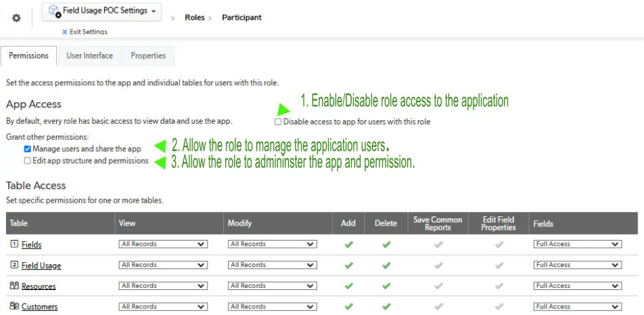Image resolution: width=644 pixels, height=315 pixels.
Task: Toggle Add permission checkmark for Customers
Action: tap(348, 306)
